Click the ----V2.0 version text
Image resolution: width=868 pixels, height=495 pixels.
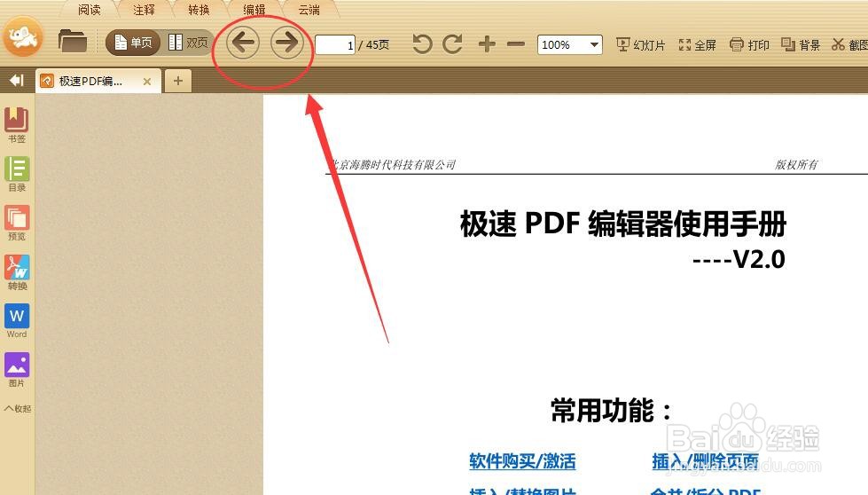pos(739,259)
